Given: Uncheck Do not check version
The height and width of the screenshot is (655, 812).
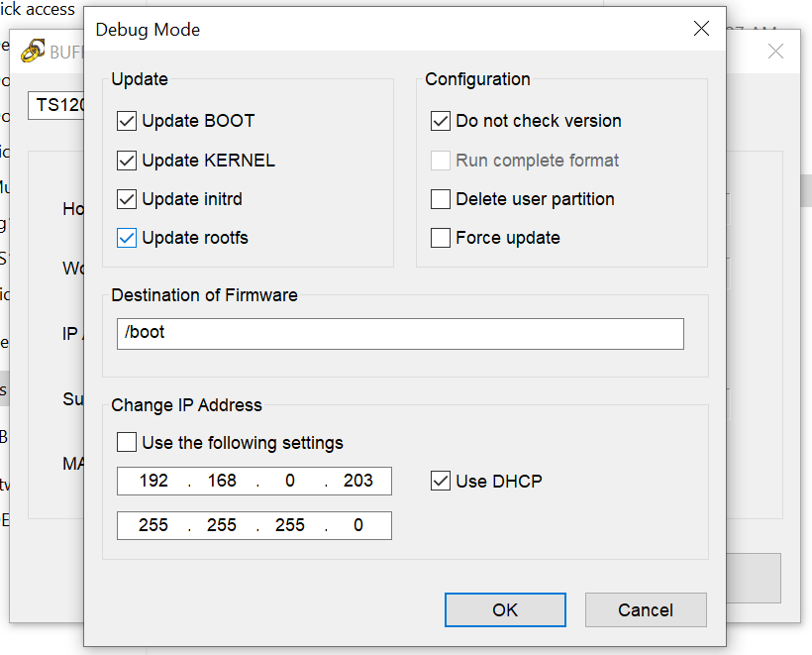Looking at the screenshot, I should [441, 121].
